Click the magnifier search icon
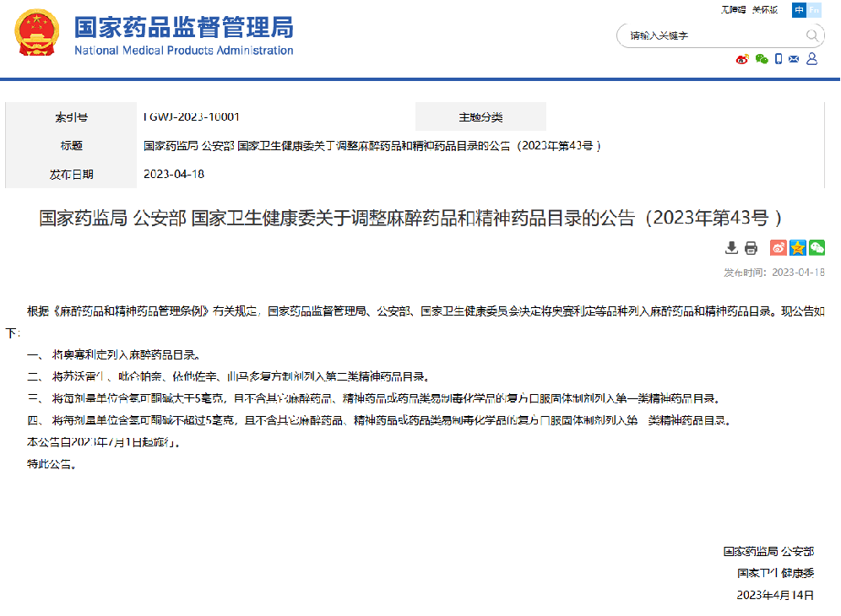 812,36
